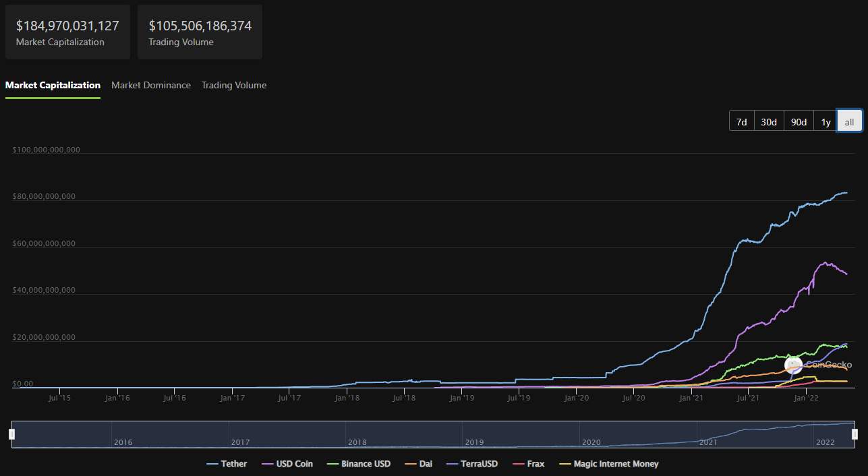Click the $80,000,000,000 y-axis label
The width and height of the screenshot is (868, 476).
44,197
